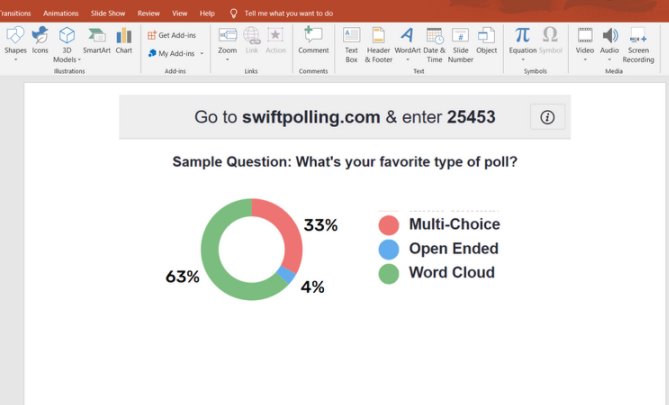Switch to the Slide Show tab
669x405 pixels.
click(x=108, y=13)
